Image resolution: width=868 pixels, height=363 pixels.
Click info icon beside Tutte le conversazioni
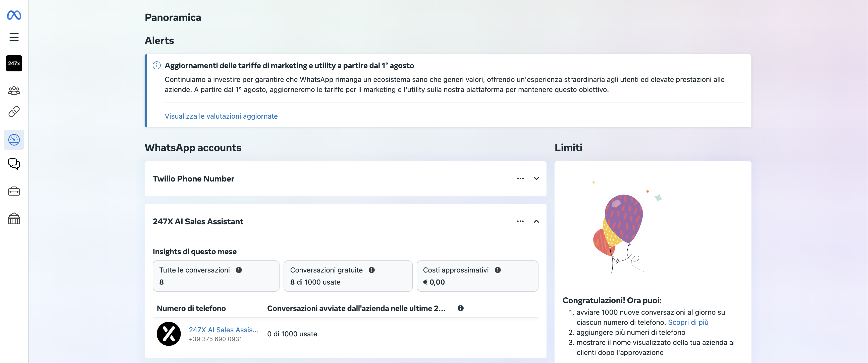click(239, 270)
